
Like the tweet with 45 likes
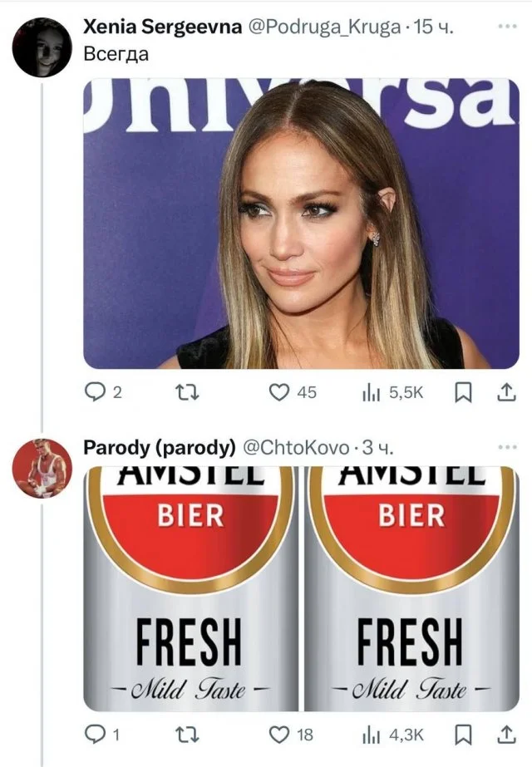click(x=279, y=391)
